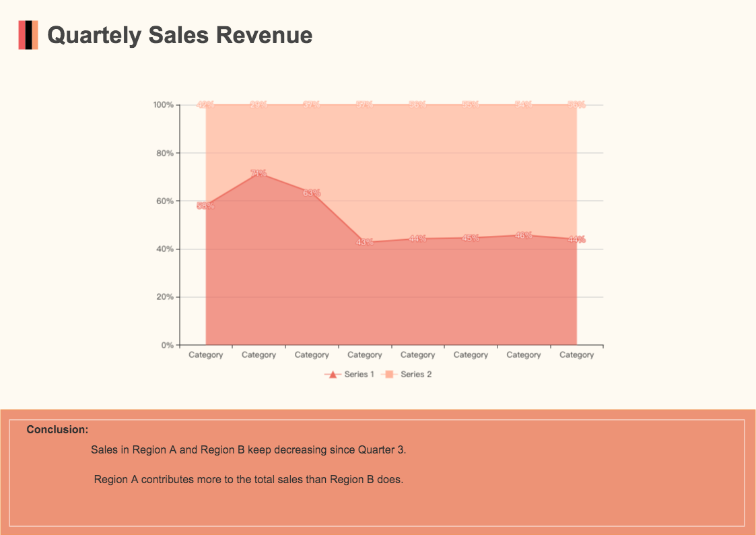Click the 100% y-axis label
Image resolution: width=756 pixels, height=535 pixels.
coord(164,104)
